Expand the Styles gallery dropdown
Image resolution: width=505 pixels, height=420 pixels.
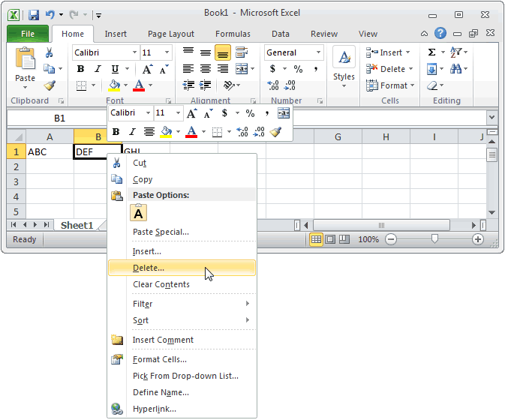344,86
